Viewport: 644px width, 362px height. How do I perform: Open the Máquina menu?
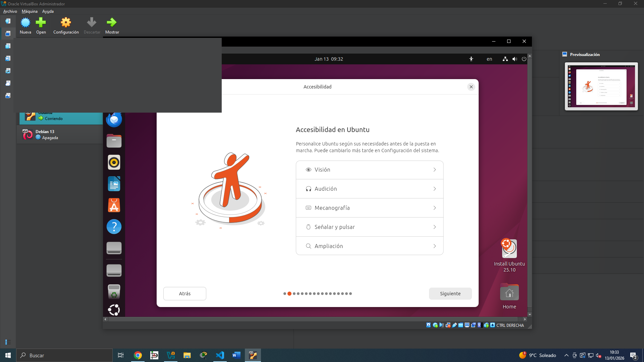point(30,11)
